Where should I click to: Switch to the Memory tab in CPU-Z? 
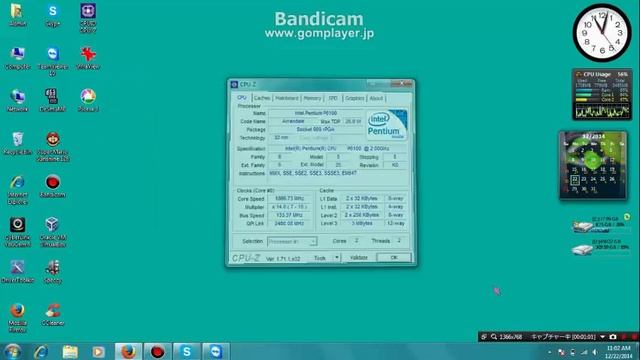(x=313, y=98)
